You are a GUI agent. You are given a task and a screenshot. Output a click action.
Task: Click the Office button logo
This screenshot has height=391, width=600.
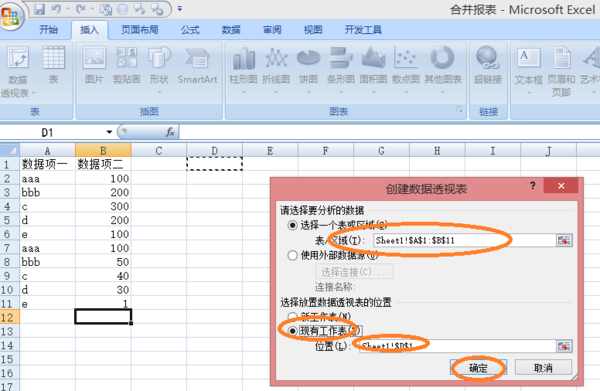pos(11,16)
